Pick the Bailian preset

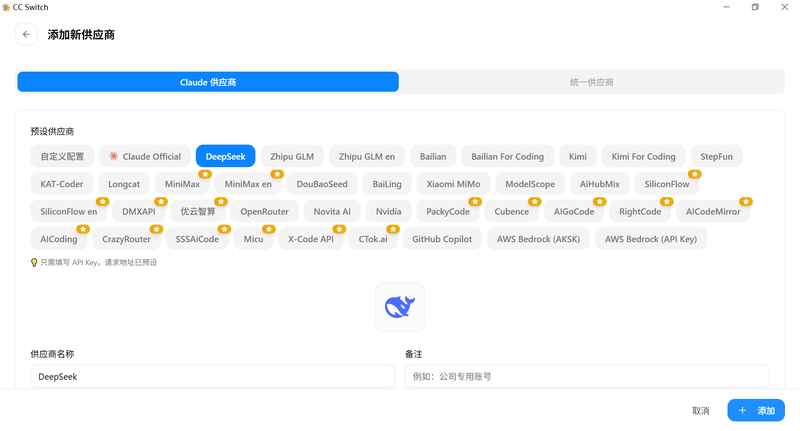tap(433, 157)
